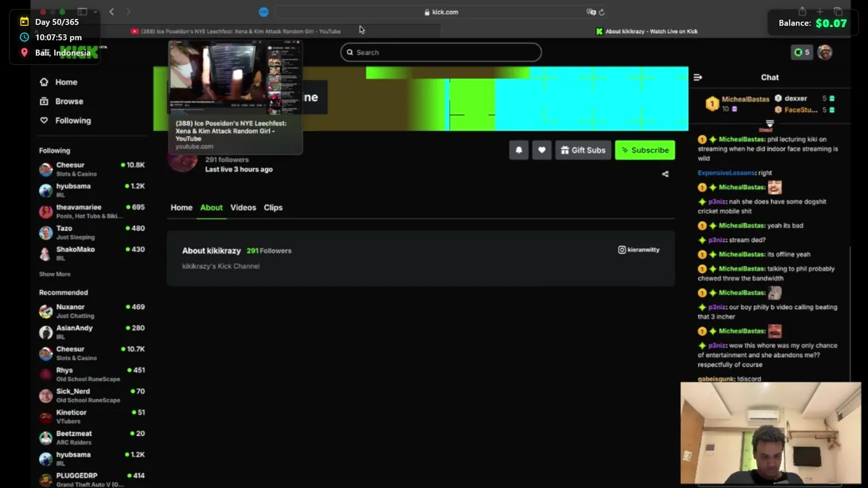Open the Browse page in sidebar

click(61, 101)
